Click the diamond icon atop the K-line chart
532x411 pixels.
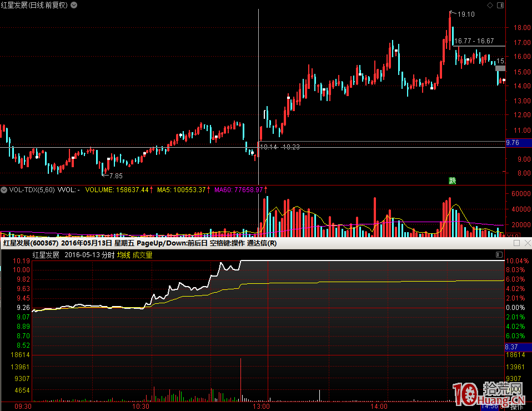click(489, 5)
